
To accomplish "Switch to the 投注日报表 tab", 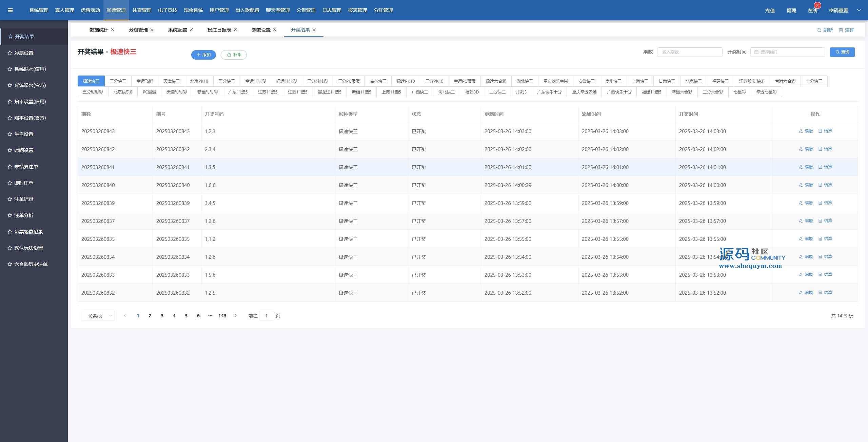I will 219,30.
